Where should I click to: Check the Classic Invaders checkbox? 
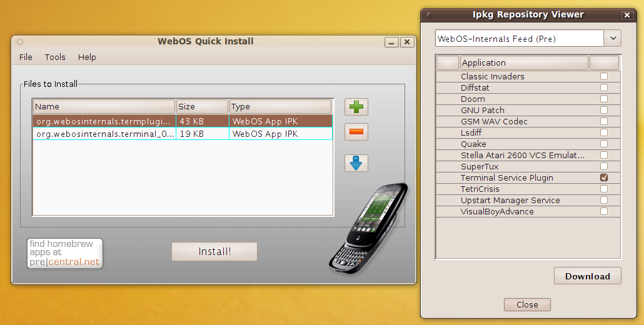[x=604, y=76]
